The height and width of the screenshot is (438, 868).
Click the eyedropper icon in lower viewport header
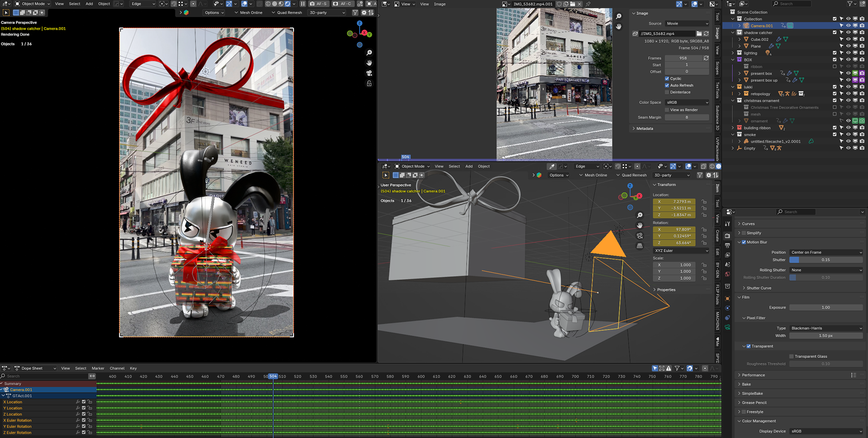[x=552, y=166]
